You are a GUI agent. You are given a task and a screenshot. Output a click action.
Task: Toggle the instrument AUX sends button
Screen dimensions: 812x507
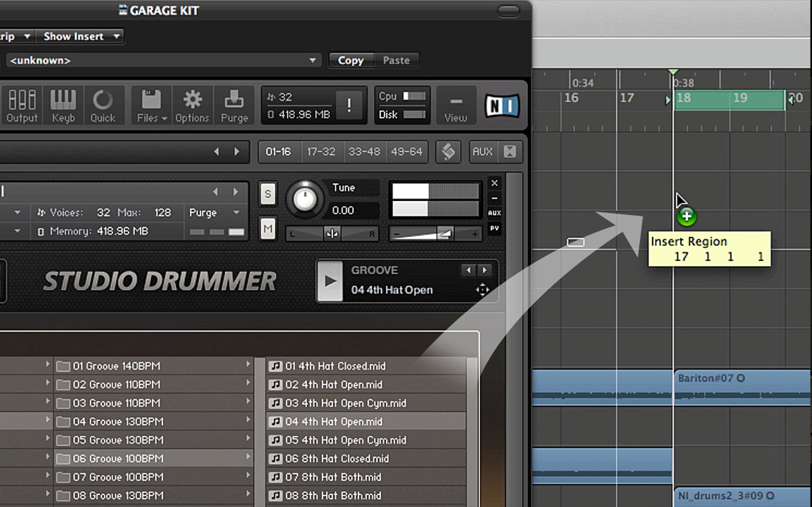tap(494, 213)
